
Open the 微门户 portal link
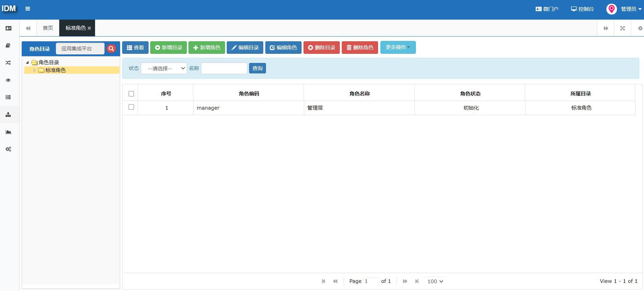point(547,9)
